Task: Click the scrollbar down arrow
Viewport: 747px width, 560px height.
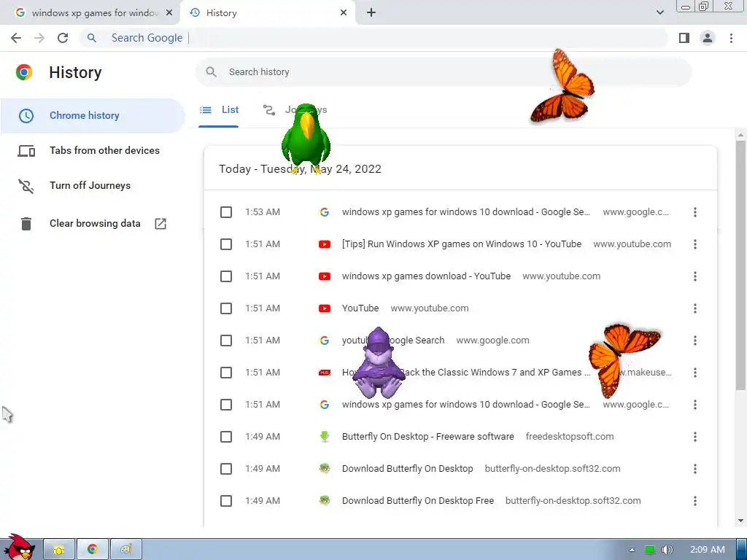Action: (x=740, y=521)
